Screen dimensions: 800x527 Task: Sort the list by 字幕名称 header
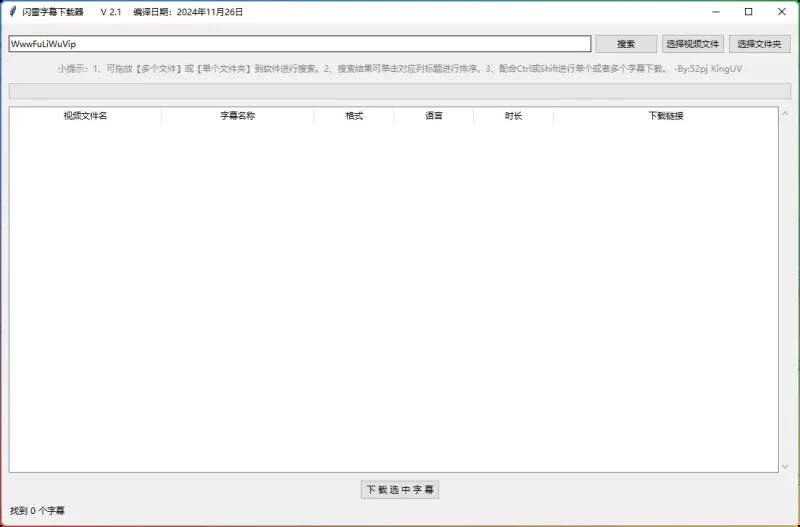pos(238,116)
